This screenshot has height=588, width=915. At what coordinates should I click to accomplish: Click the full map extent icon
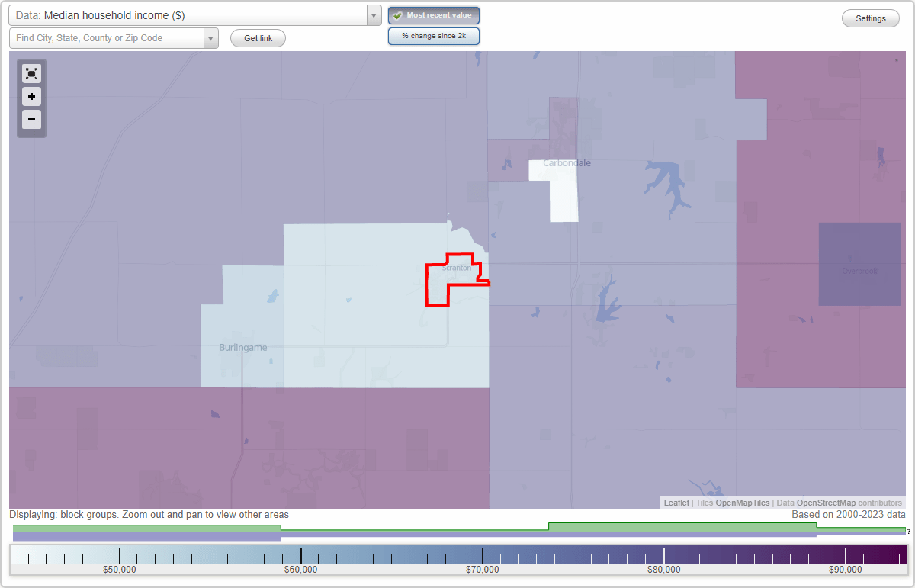coord(31,73)
